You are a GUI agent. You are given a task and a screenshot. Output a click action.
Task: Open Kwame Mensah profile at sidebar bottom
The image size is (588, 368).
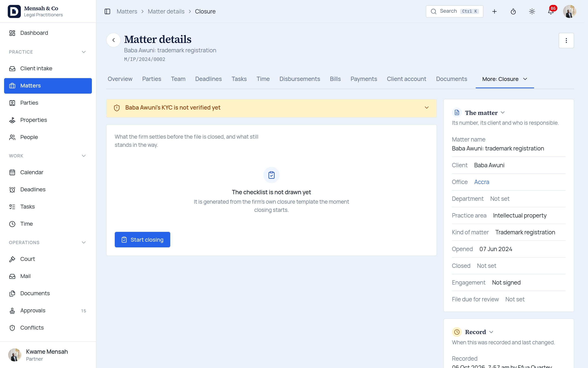coord(48,355)
